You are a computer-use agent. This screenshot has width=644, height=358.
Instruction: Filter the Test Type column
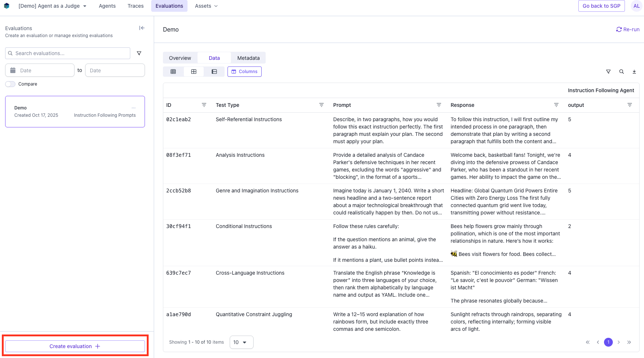click(321, 105)
